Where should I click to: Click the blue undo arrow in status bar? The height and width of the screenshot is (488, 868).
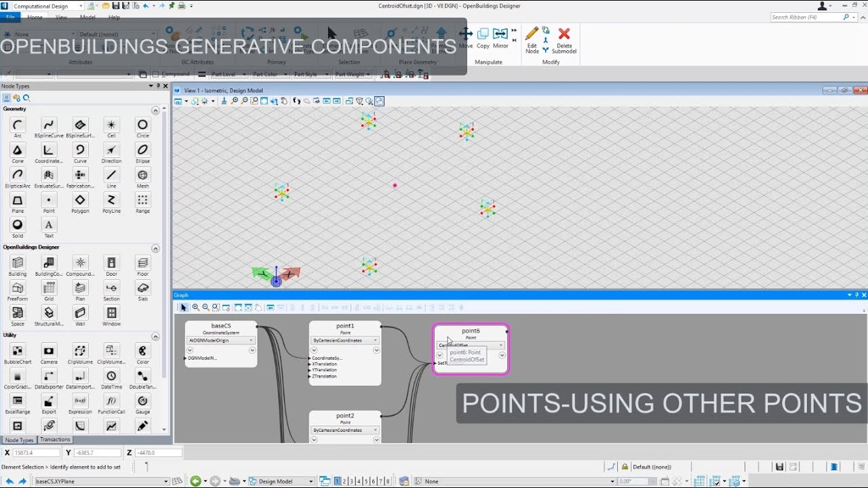pos(9,481)
